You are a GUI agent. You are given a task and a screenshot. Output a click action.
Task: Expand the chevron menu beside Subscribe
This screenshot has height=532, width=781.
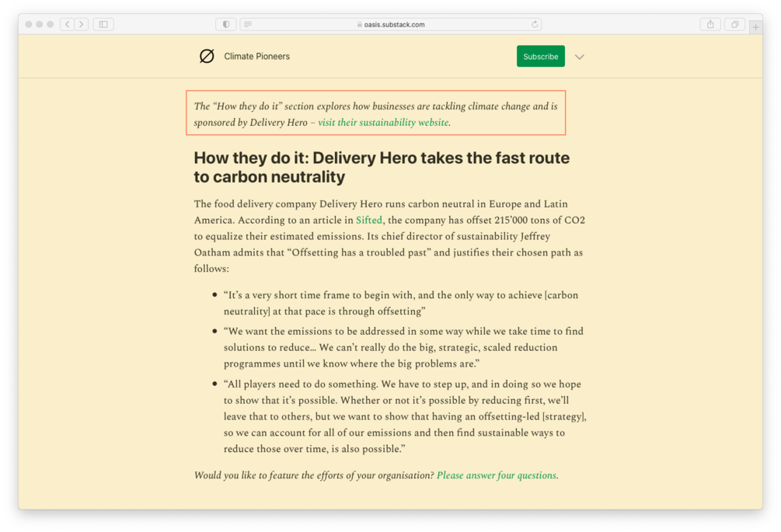pyautogui.click(x=579, y=57)
